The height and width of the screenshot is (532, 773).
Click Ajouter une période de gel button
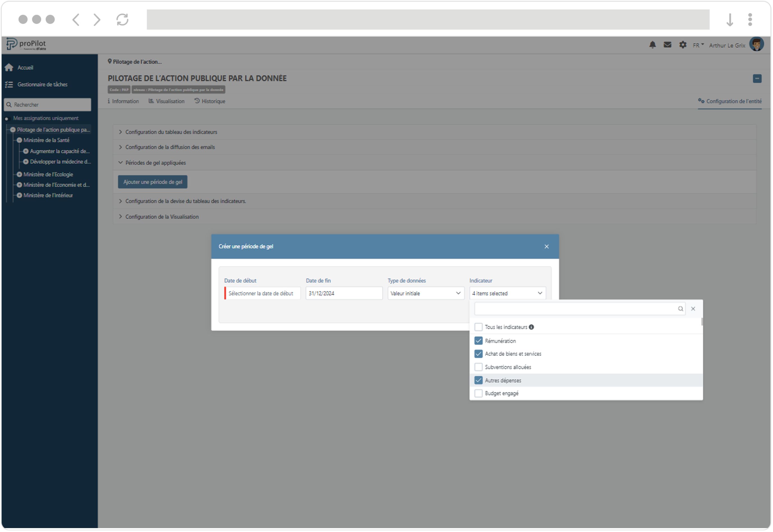152,182
